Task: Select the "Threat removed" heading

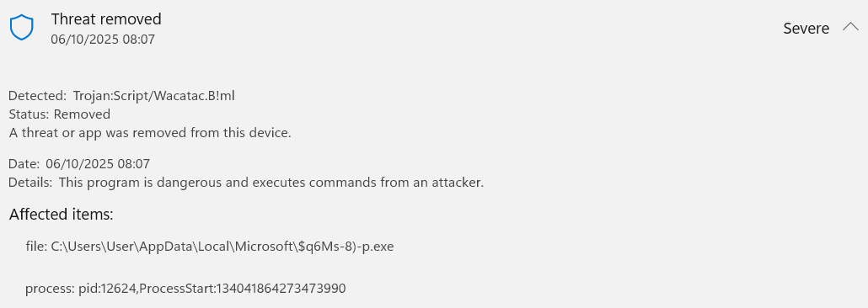Action: (106, 19)
